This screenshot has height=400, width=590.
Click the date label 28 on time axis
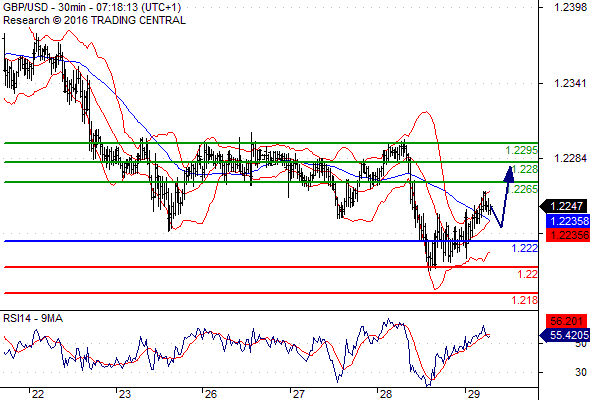click(x=386, y=394)
